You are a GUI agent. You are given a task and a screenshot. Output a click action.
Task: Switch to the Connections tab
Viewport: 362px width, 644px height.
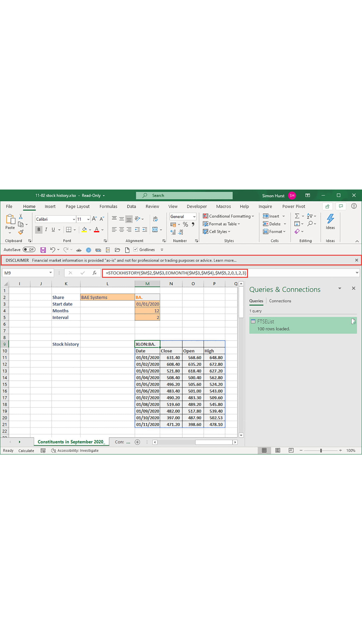click(280, 301)
